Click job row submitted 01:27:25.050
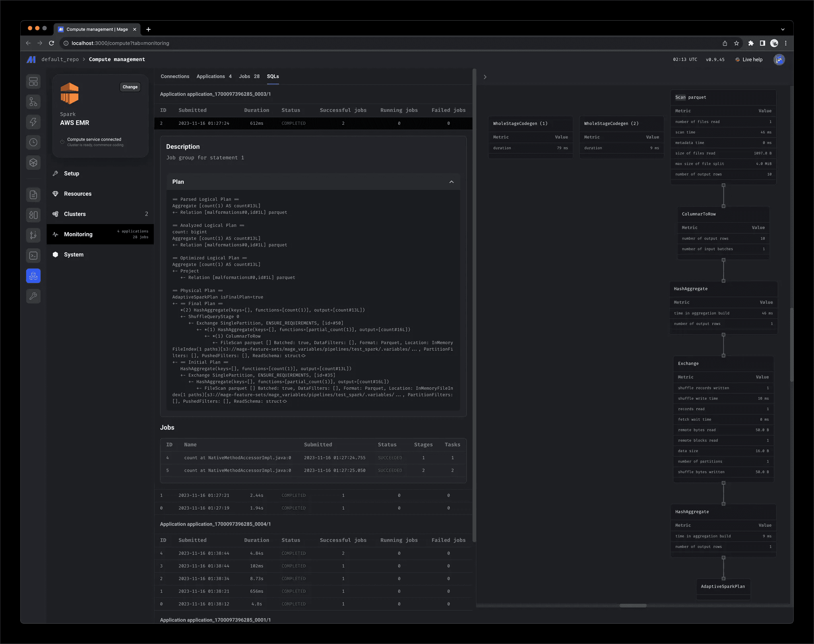This screenshot has width=814, height=644. (x=313, y=471)
